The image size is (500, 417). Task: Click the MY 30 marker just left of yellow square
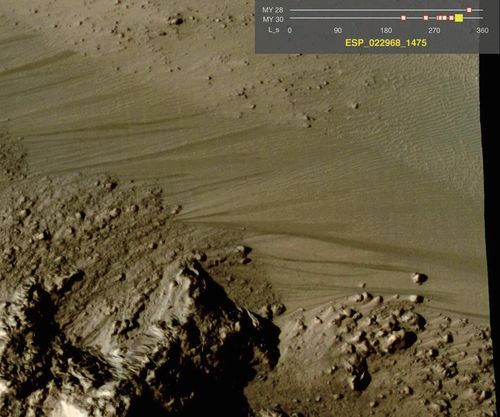point(451,18)
